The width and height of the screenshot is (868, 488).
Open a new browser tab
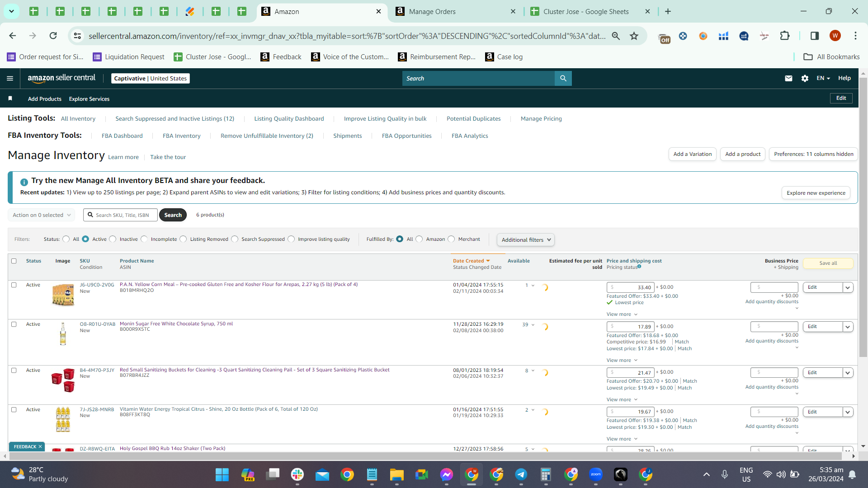[x=668, y=11]
